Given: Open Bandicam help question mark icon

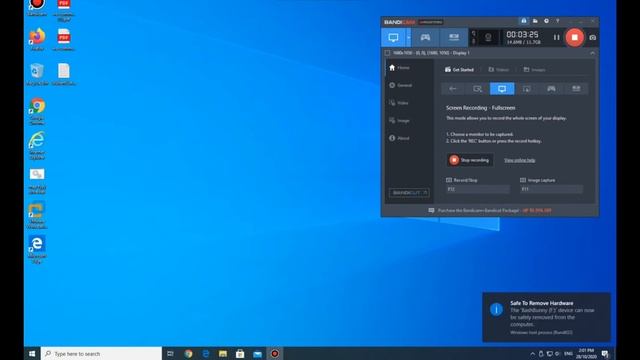Looking at the screenshot, I should tap(558, 21).
